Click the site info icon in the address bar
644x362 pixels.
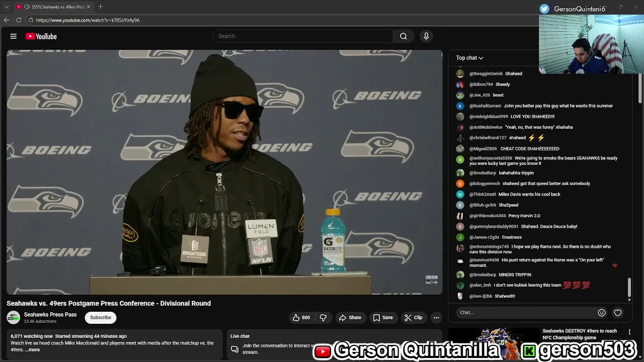pyautogui.click(x=31, y=20)
